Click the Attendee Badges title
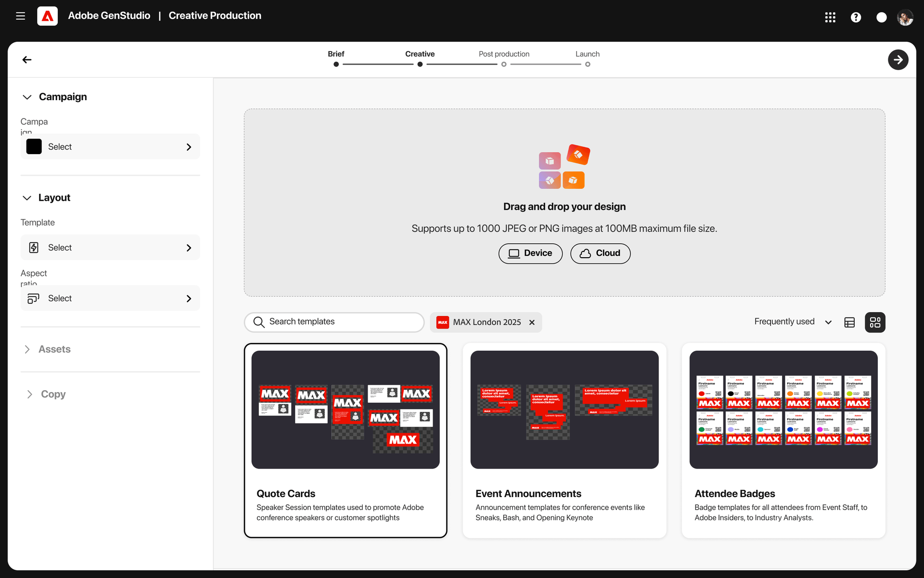 735,494
